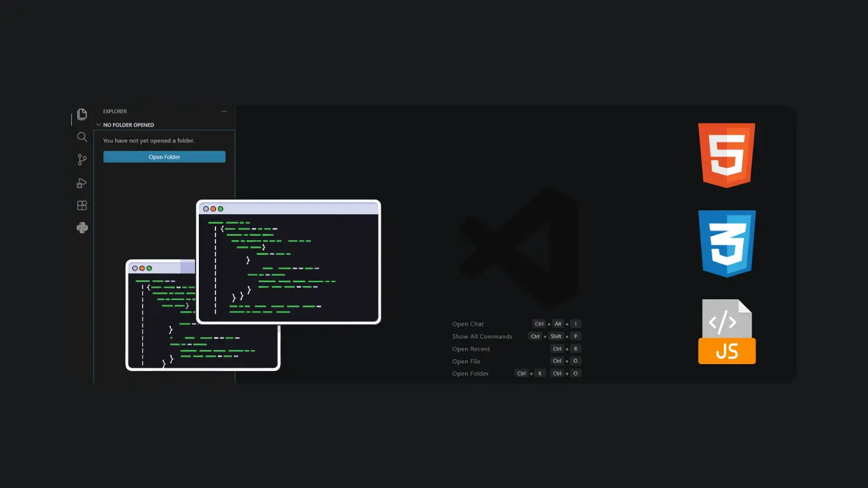Click the red dot on back code window
This screenshot has width=868, height=488.
click(x=142, y=268)
